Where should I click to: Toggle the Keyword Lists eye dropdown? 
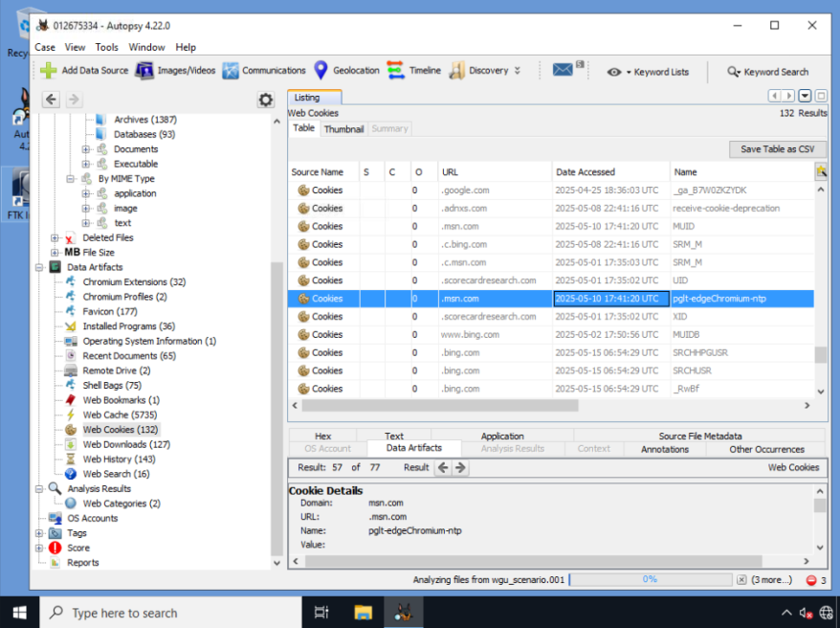618,72
